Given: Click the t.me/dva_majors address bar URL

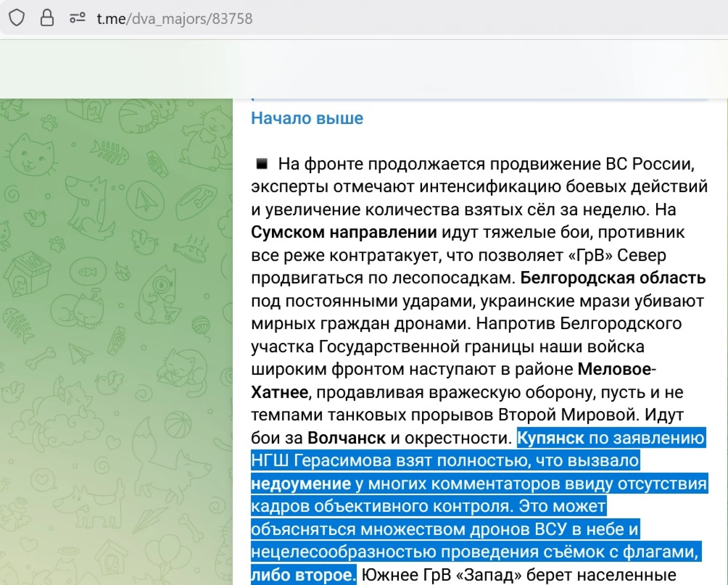Looking at the screenshot, I should coord(174,19).
